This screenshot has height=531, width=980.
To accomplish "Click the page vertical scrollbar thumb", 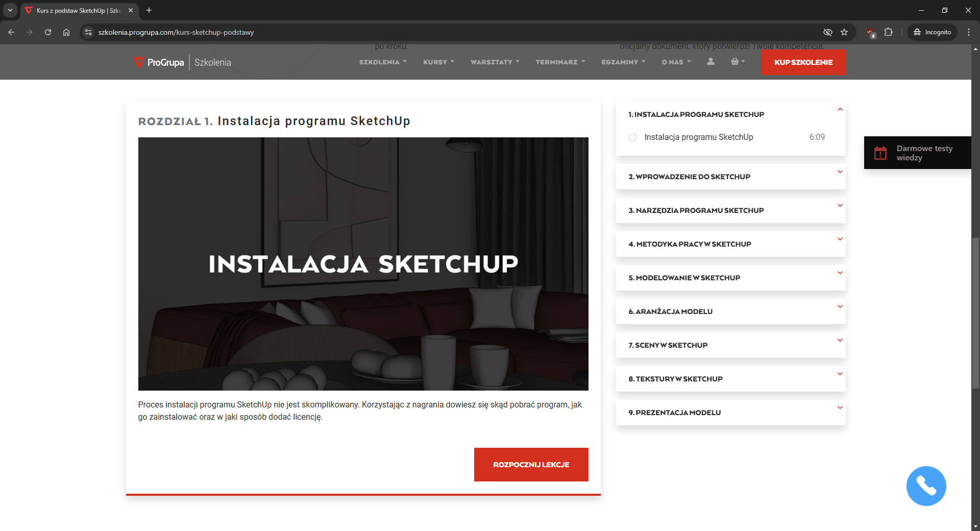I will [x=975, y=312].
